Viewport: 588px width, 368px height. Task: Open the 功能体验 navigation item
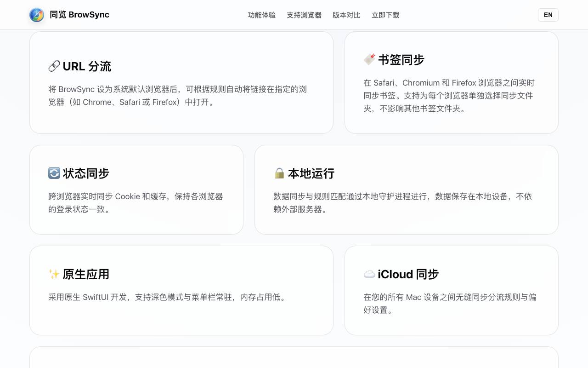pyautogui.click(x=262, y=15)
